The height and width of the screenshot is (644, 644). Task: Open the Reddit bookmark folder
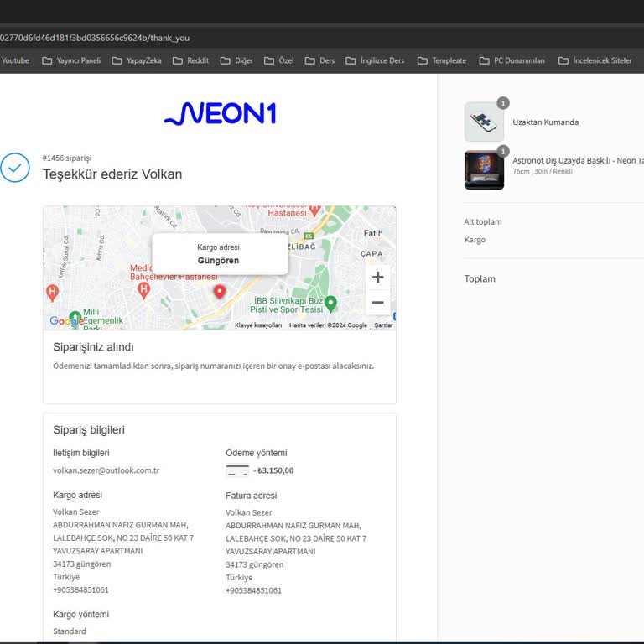click(190, 60)
